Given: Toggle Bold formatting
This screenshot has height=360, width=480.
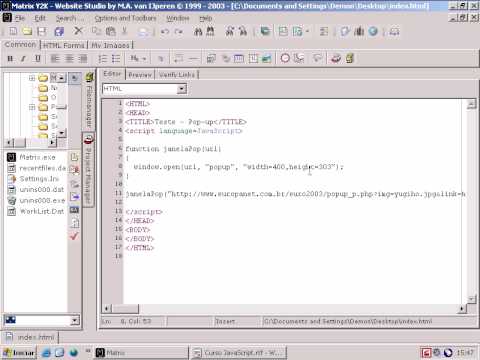Looking at the screenshot, I should (10, 59).
